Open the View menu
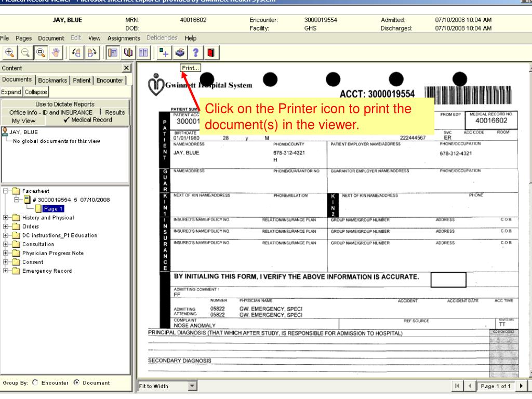532x399 pixels. [95, 38]
